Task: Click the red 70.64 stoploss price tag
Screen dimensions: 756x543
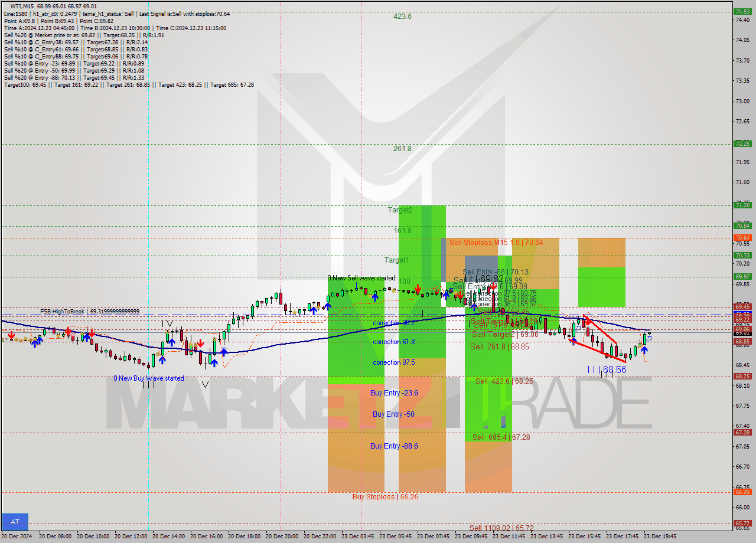Action: tap(742, 237)
